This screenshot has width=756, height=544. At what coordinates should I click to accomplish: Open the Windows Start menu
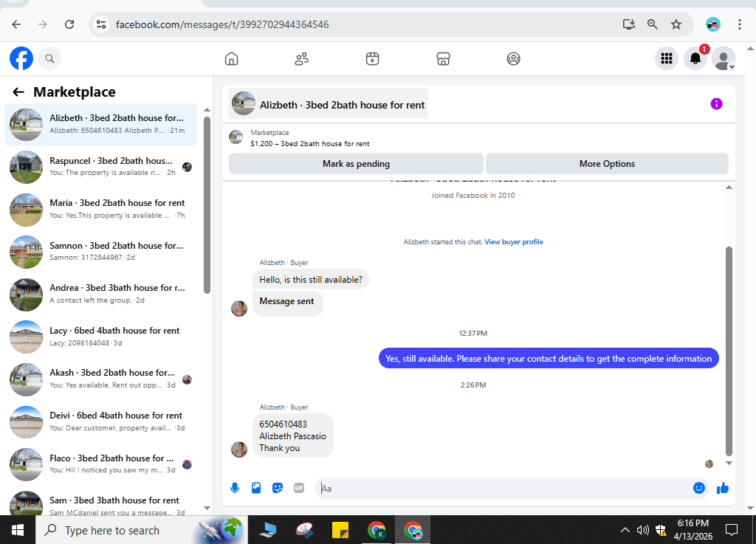tap(18, 530)
